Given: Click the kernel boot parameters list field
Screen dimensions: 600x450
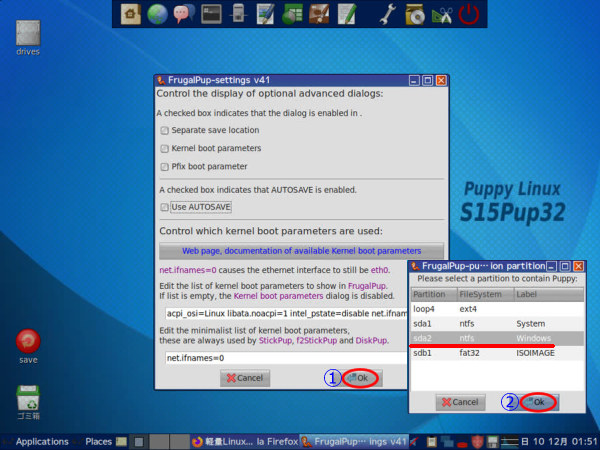Looking at the screenshot, I should click(x=286, y=314).
